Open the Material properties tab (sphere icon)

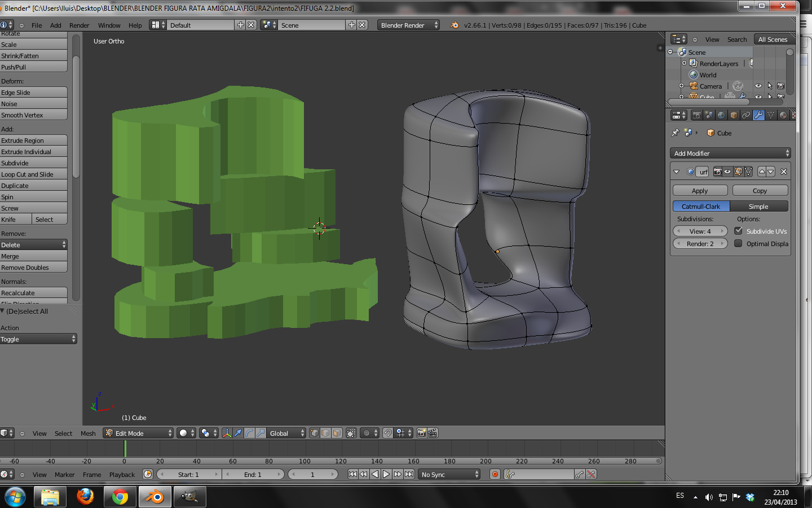click(783, 115)
